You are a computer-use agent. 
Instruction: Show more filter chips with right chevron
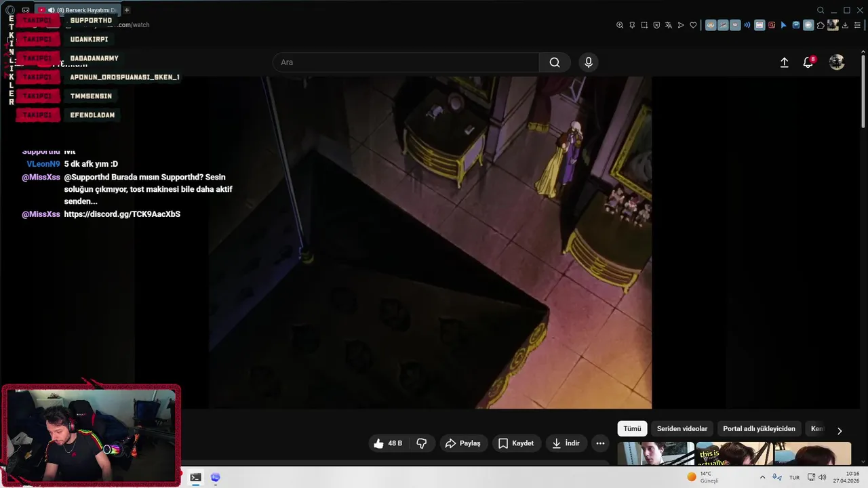point(840,430)
